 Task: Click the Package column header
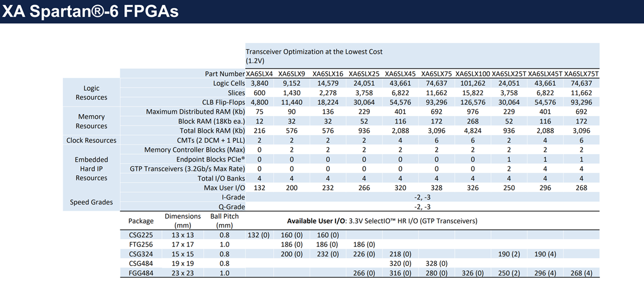tap(141, 221)
